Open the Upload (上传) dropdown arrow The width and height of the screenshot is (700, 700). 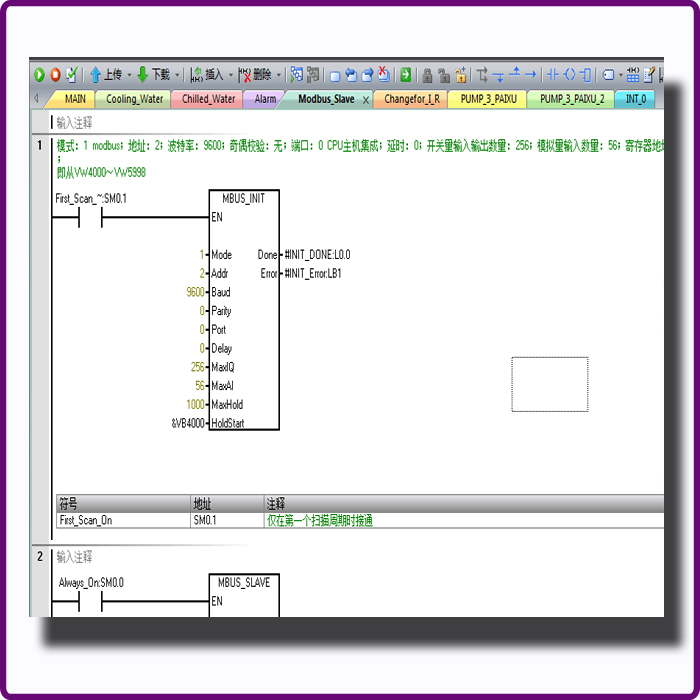click(x=128, y=75)
